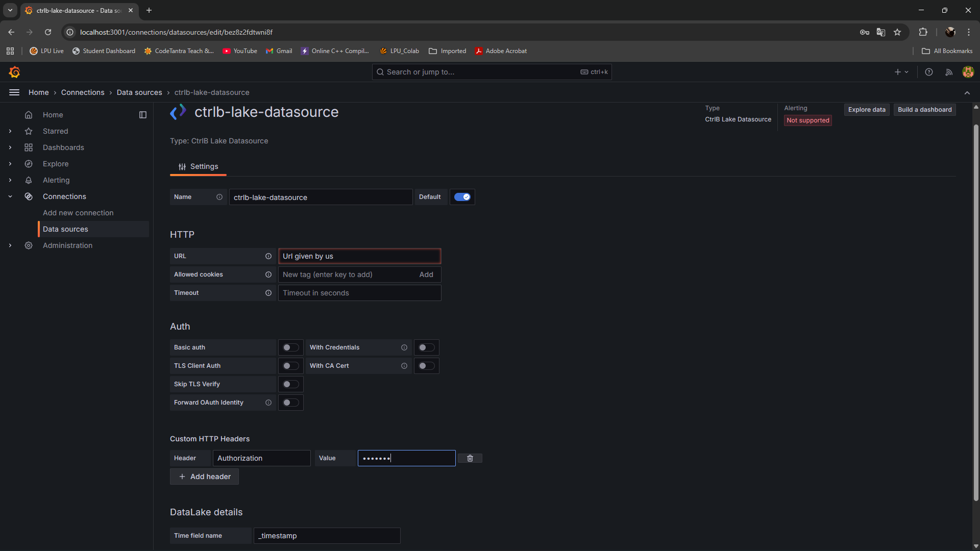Screen dimensions: 980x551
Task: Open the plus New dropdown
Action: pos(901,72)
